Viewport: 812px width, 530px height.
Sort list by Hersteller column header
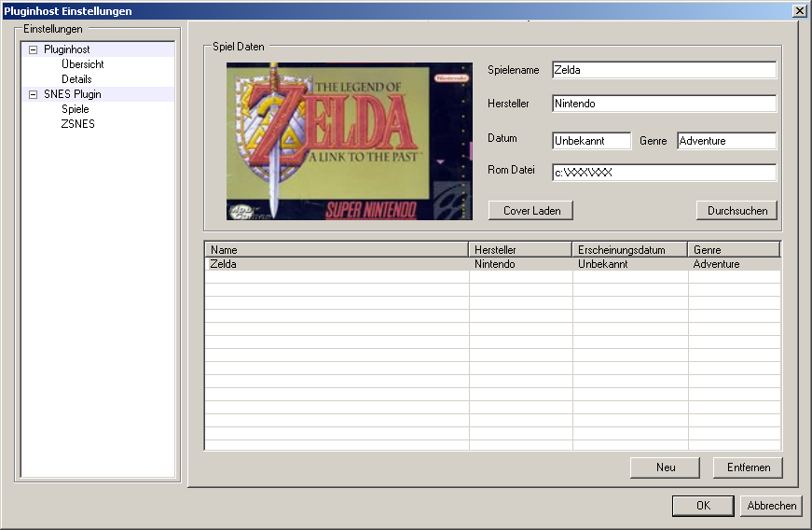(x=520, y=250)
